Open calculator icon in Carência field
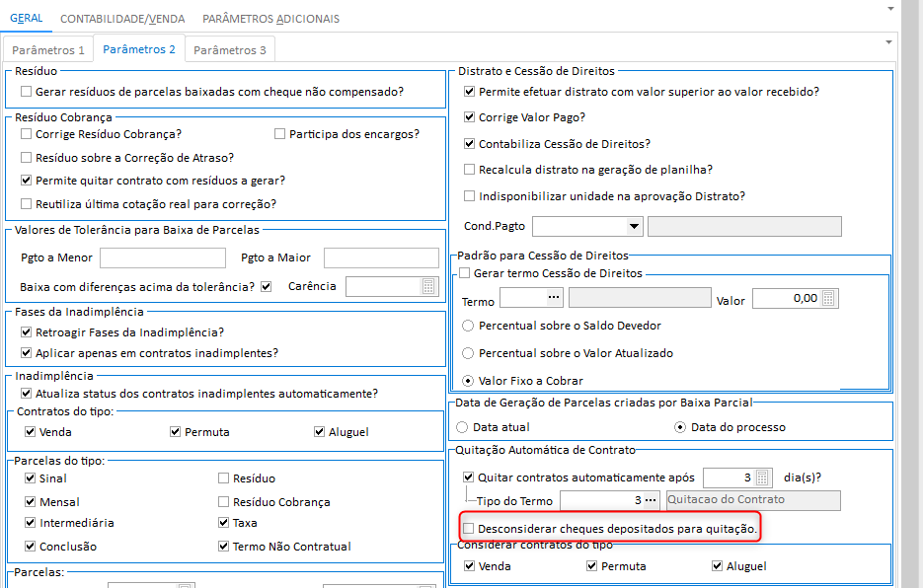This screenshot has height=588, width=923. 428,287
